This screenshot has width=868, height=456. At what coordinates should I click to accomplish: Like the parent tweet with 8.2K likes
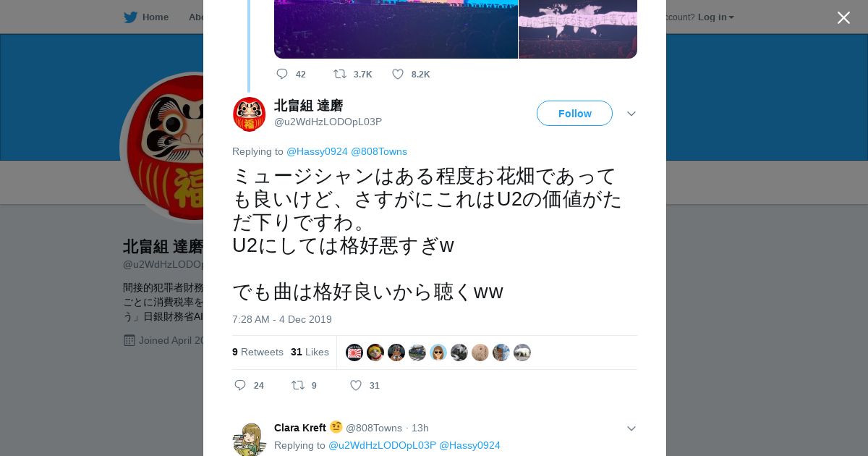coord(398,74)
